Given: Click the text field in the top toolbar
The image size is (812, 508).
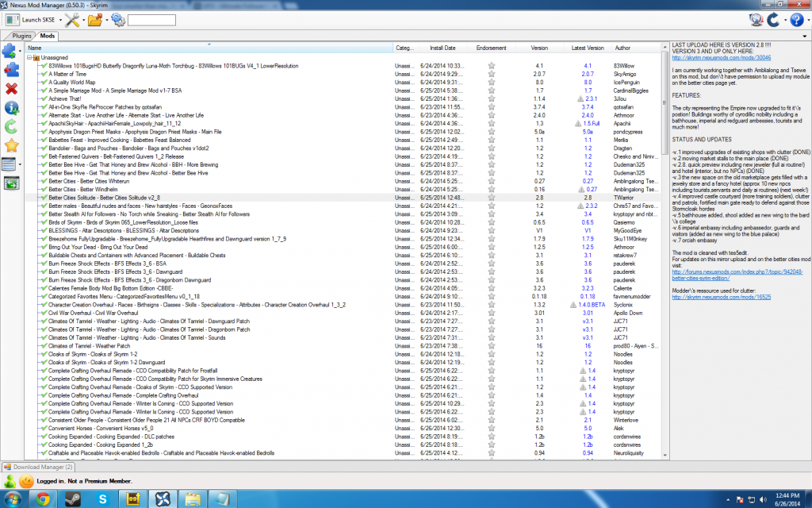Looking at the screenshot, I should coord(151,20).
